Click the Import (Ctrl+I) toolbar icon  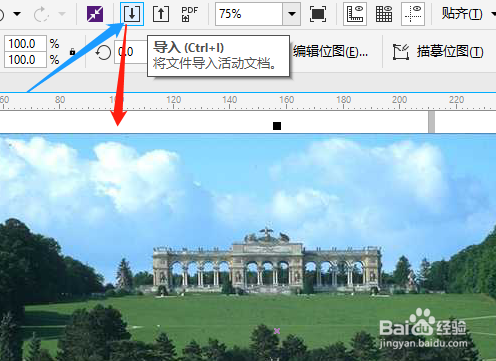tap(132, 14)
